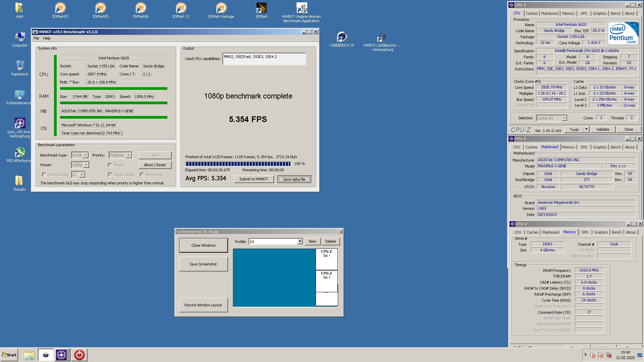Open the Papierkorb recycle bin
Image resolution: width=644 pixels, height=362 pixels.
tap(19, 68)
